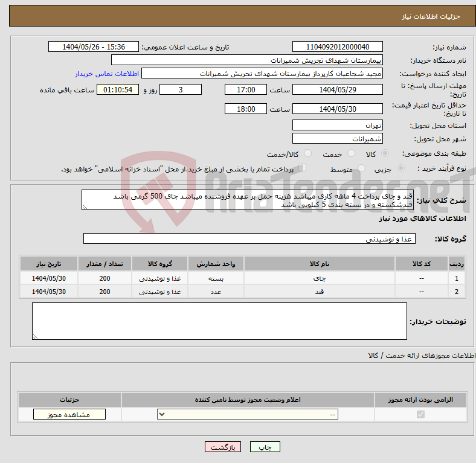This screenshot has height=463, width=476.
Task: Click the buyer notes textarea
Action: point(219,321)
